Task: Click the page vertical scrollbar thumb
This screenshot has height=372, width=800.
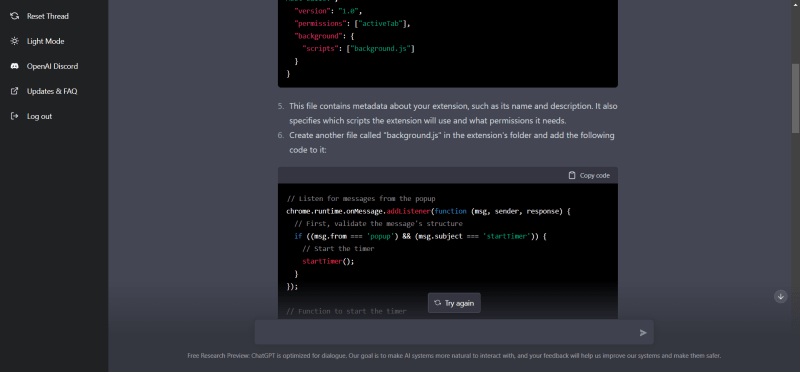Action: tap(795, 98)
